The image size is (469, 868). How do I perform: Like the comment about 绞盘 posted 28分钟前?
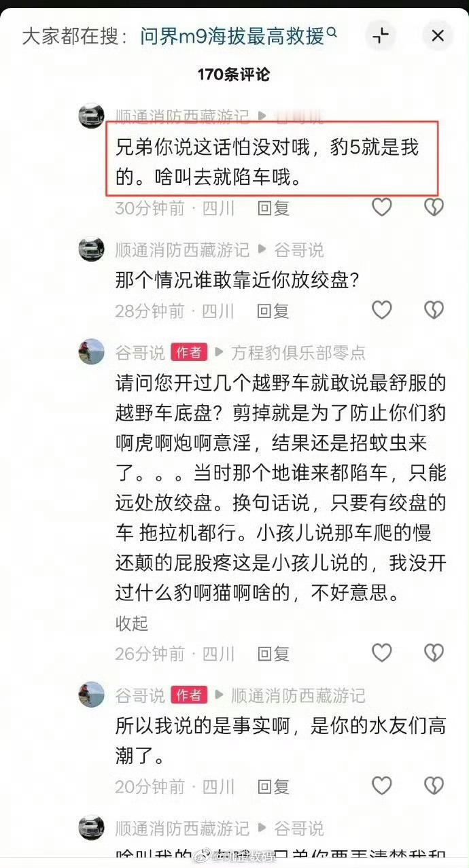381,310
